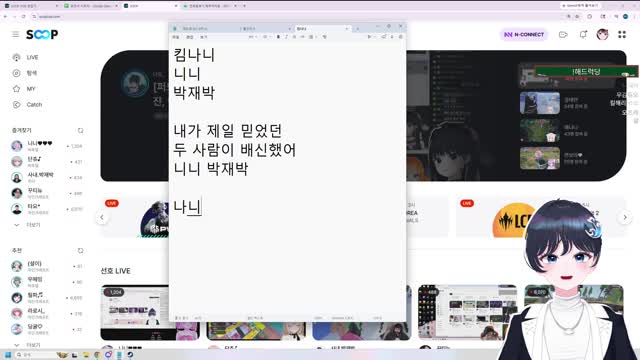Switch to the fourth browser tab

click(x=210, y=6)
